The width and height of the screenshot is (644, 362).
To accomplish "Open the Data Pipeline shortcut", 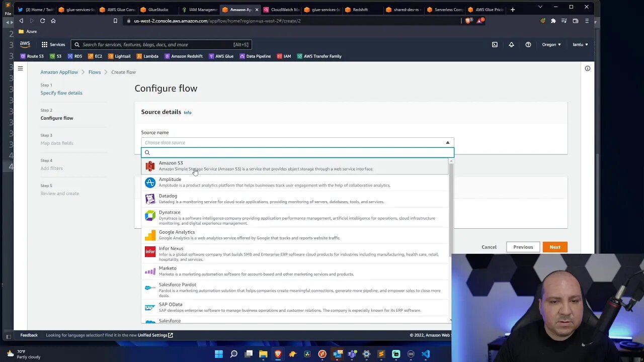I will pyautogui.click(x=255, y=56).
